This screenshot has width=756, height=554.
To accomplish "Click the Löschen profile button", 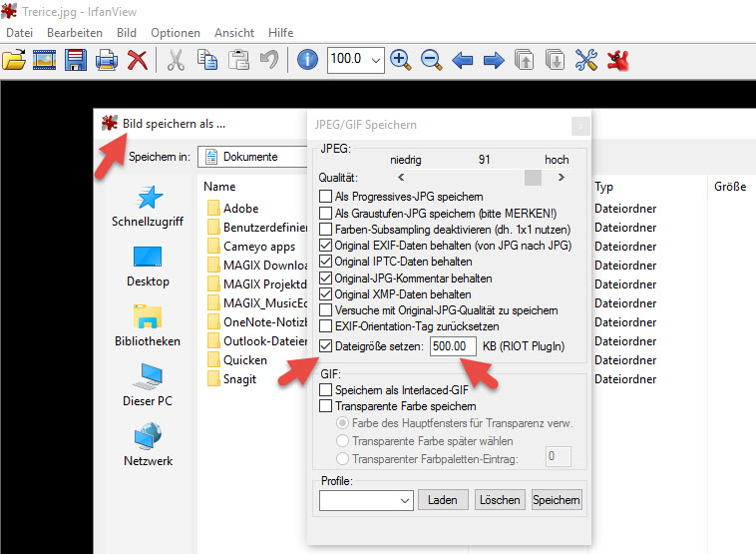I will click(500, 500).
